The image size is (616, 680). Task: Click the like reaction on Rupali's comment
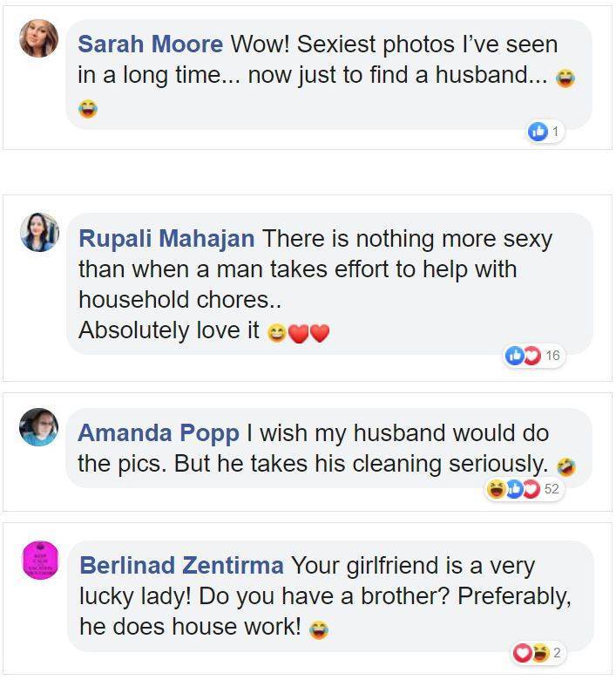[515, 356]
